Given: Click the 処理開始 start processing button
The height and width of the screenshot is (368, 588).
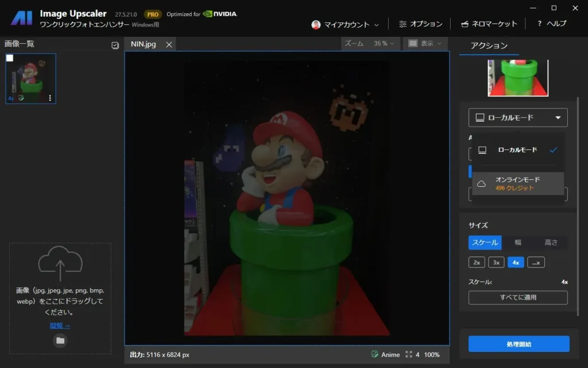Looking at the screenshot, I should [519, 344].
